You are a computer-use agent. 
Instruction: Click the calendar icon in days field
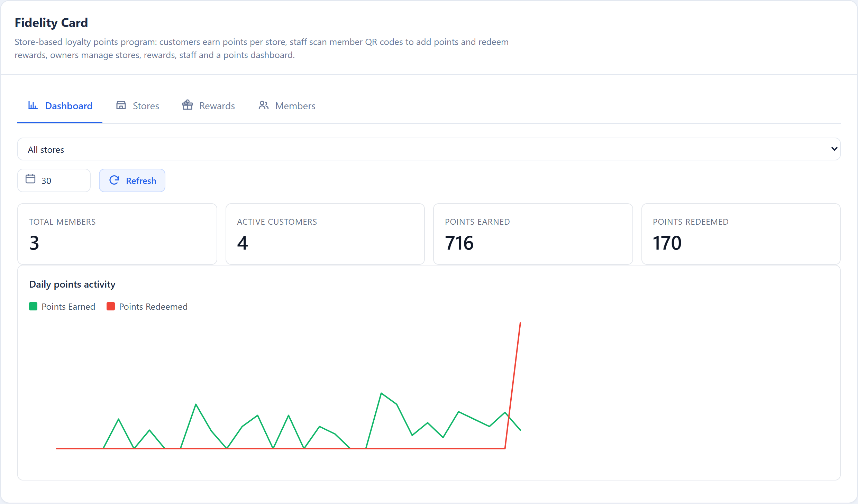(30, 179)
